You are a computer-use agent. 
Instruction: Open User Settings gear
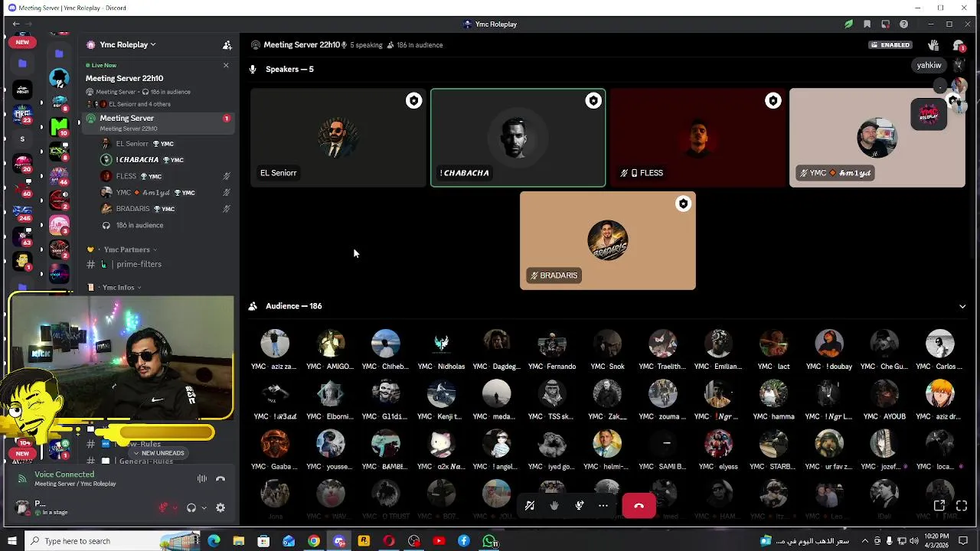tap(220, 507)
